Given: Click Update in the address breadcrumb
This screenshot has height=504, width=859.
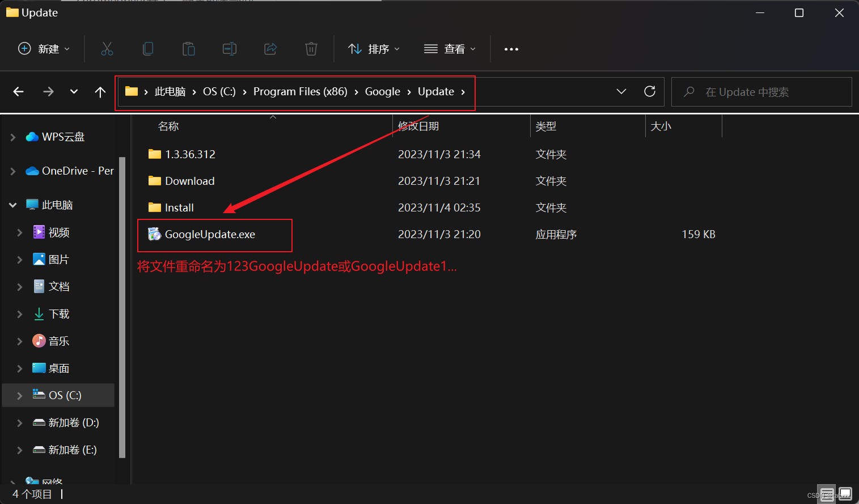Looking at the screenshot, I should click(436, 91).
